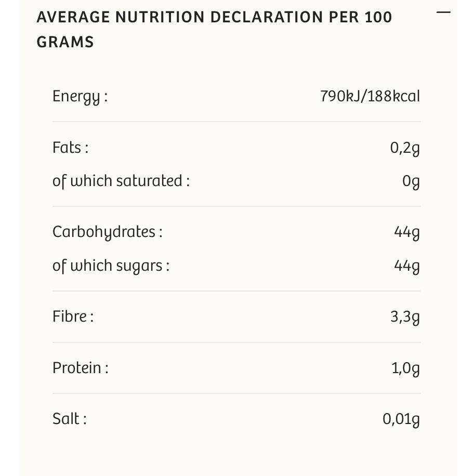Select the Fibre label
The width and height of the screenshot is (476, 476).
pos(73,316)
